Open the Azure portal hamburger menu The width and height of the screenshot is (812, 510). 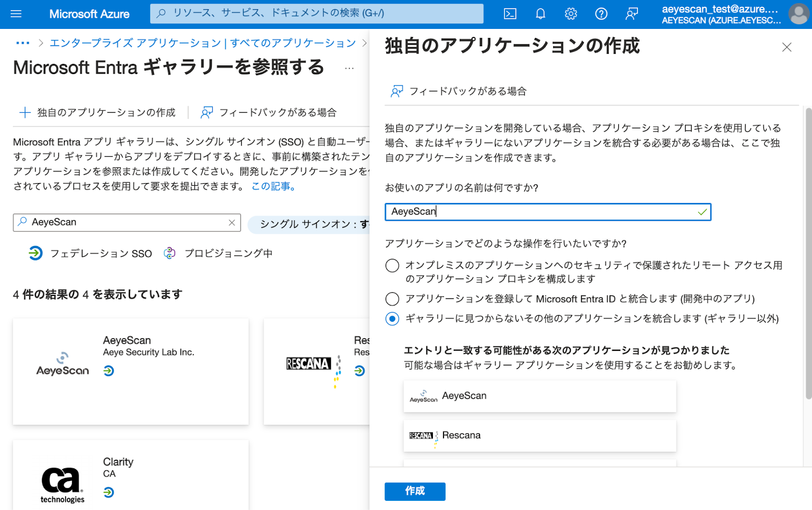click(16, 14)
